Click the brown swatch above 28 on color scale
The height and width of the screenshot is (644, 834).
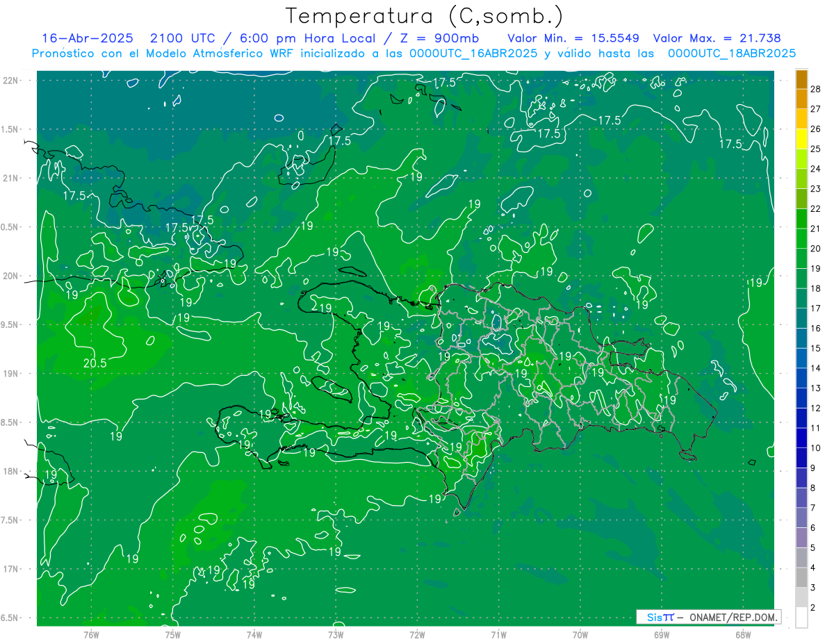click(801, 79)
